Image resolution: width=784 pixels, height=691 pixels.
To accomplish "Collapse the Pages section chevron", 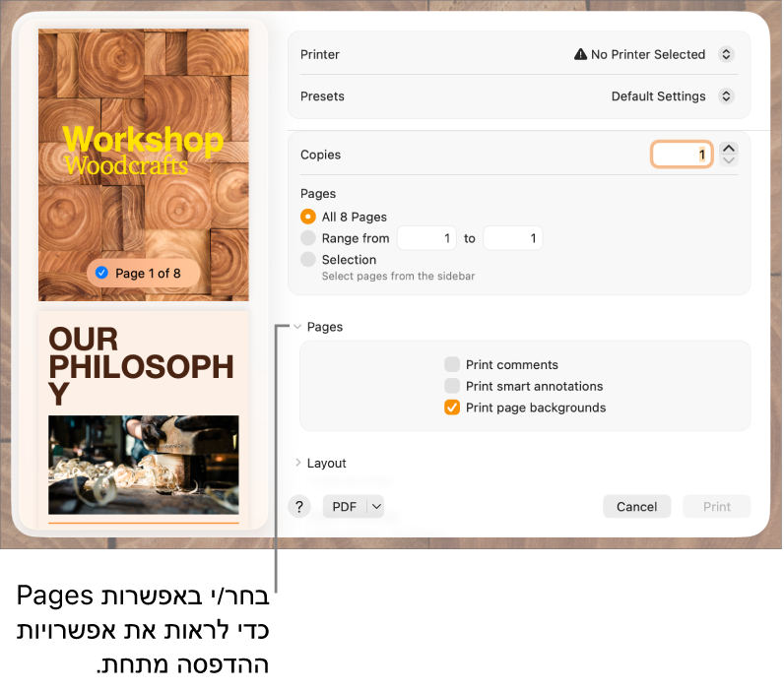I will [297, 327].
